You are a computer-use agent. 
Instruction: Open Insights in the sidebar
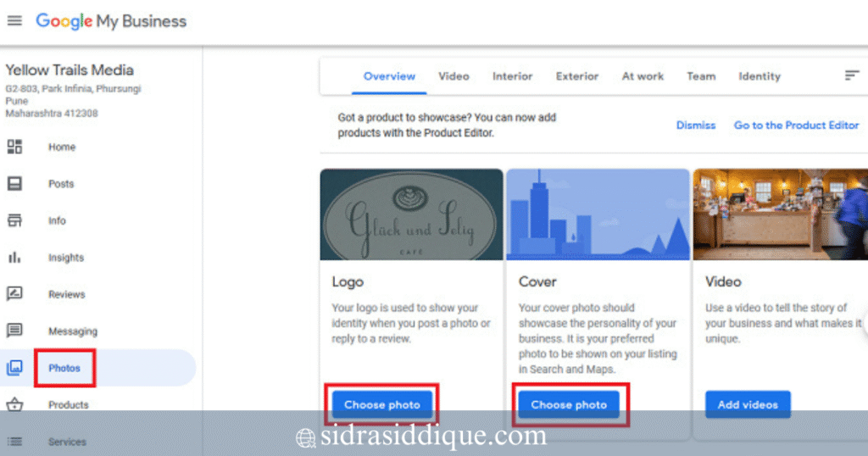(66, 258)
